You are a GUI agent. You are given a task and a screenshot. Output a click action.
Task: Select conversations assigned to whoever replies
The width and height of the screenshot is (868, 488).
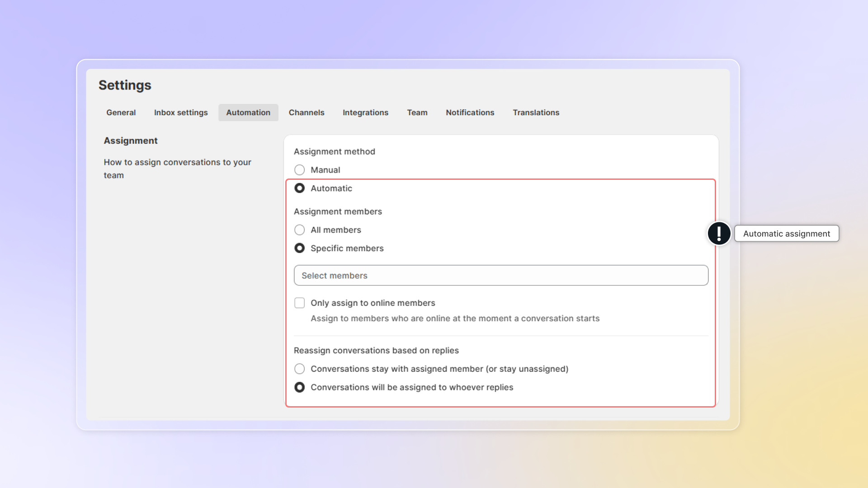299,387
